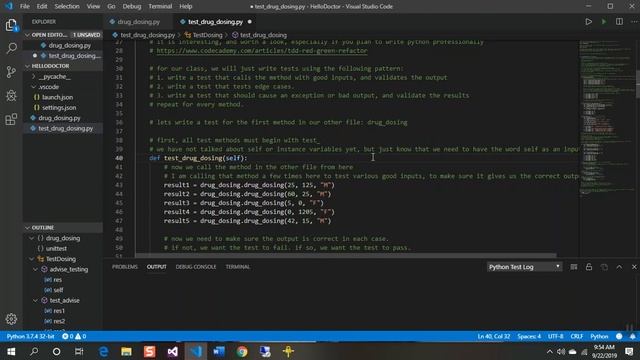Click the green run play icon

pos(604,22)
